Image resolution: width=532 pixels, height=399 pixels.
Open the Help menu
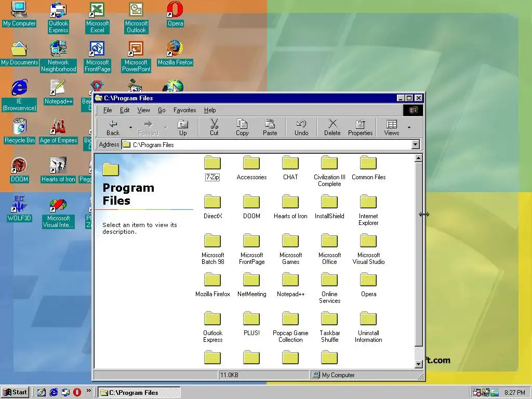pos(210,110)
